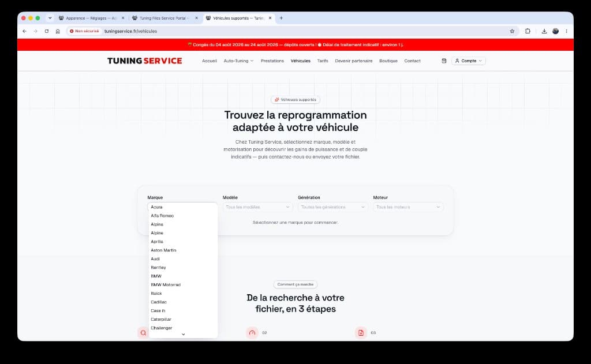Click the Comment ça marche badge
The height and width of the screenshot is (364, 591).
click(295, 284)
